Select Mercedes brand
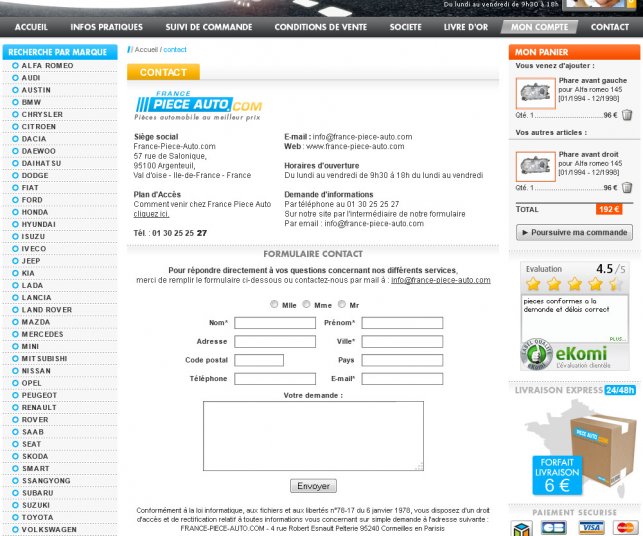 42,334
